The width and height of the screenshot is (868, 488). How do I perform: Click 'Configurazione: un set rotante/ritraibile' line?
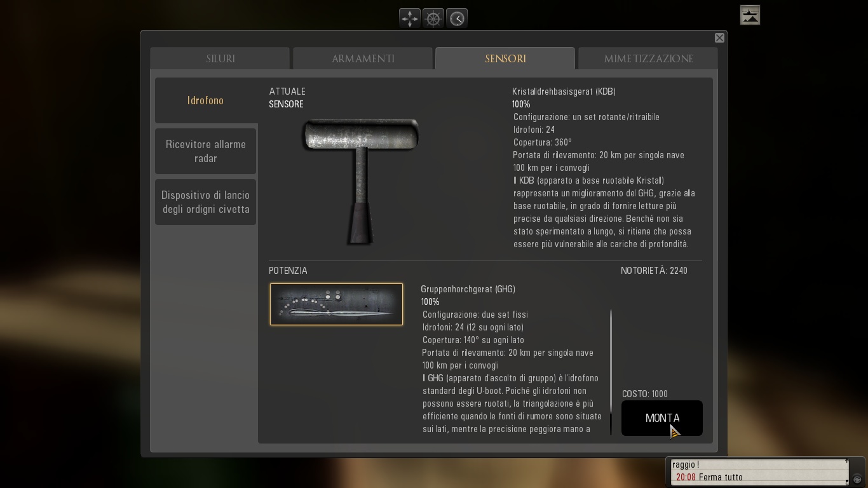(x=587, y=117)
